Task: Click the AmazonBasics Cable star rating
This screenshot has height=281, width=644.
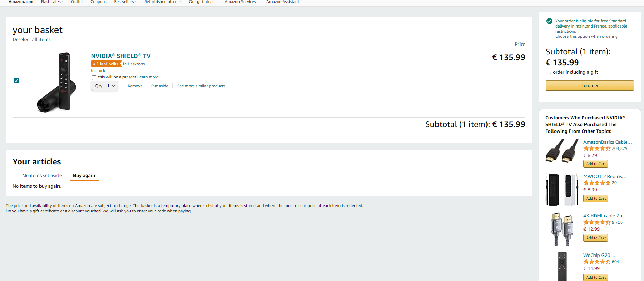Action: pos(597,148)
